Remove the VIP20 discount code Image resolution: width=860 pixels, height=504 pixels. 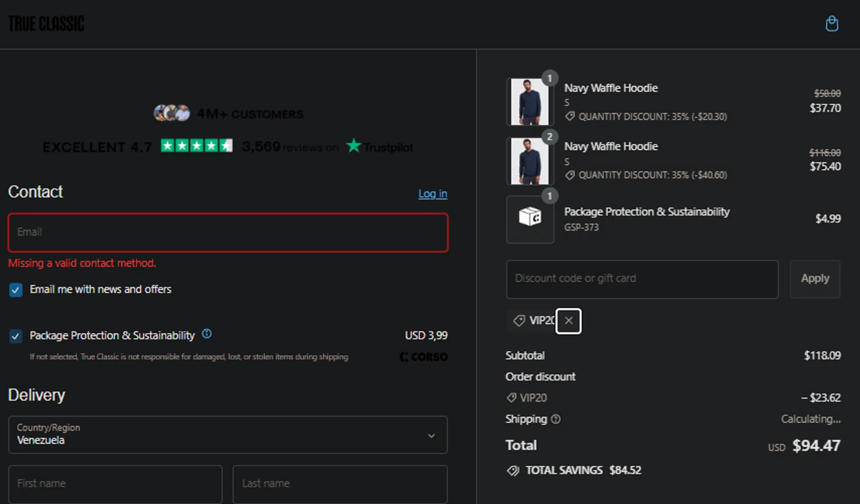(x=569, y=321)
